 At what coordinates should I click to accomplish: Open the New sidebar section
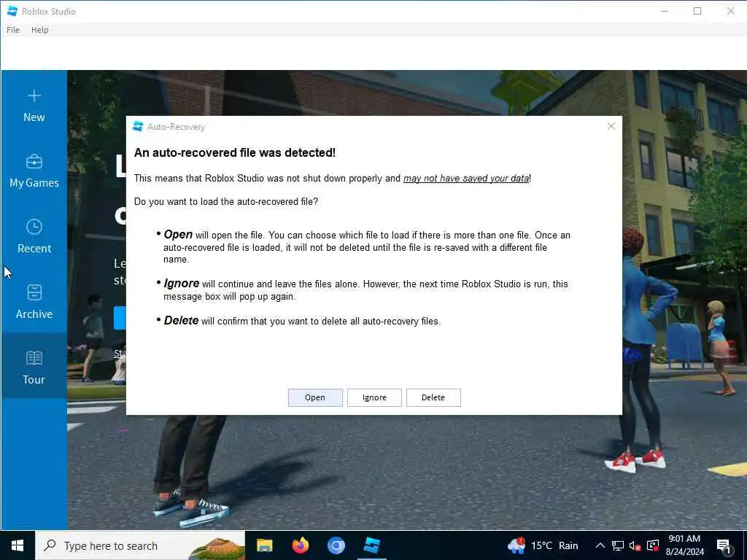coord(34,106)
